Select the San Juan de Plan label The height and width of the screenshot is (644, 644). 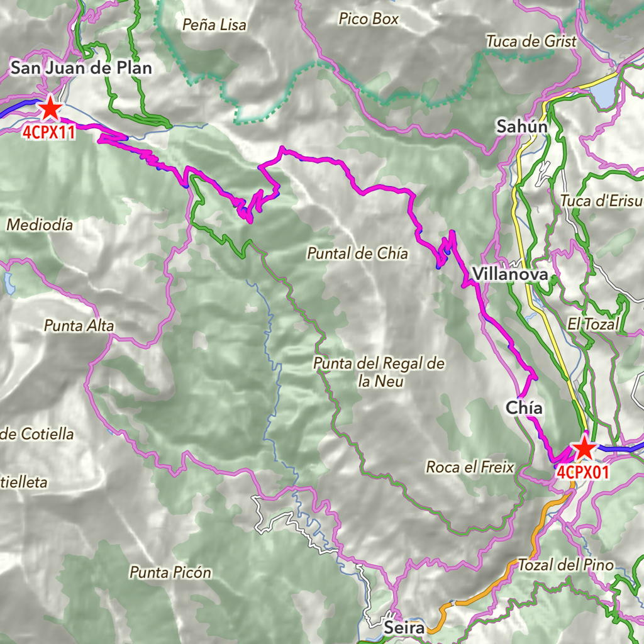point(81,68)
